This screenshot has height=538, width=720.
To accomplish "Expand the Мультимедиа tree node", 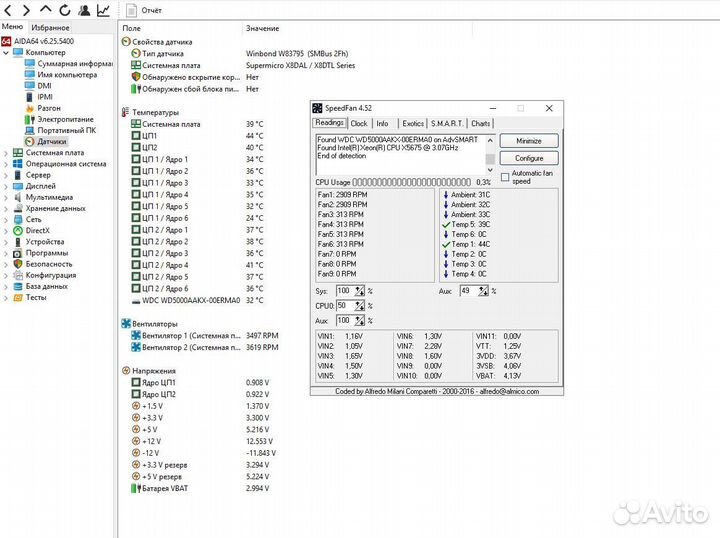I will (6, 197).
